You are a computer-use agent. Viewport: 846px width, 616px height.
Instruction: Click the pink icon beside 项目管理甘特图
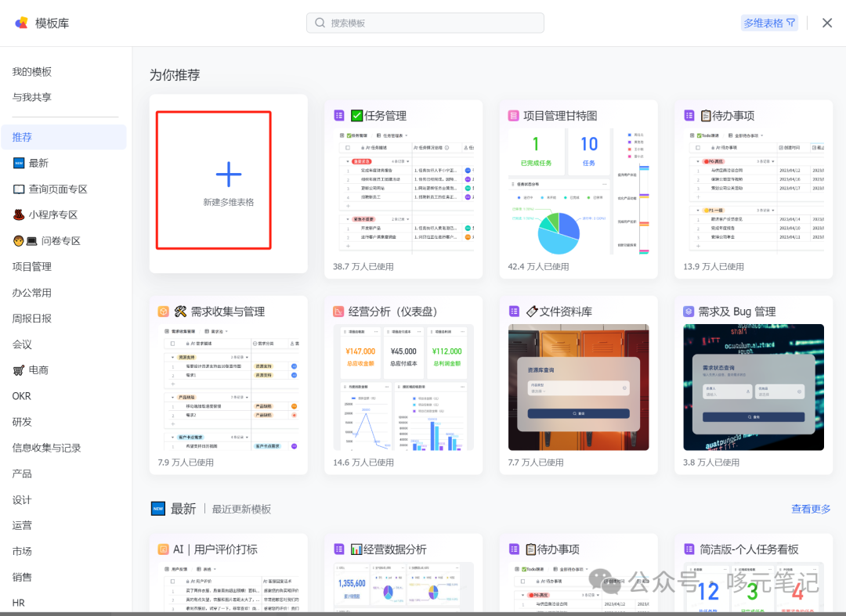point(514,115)
